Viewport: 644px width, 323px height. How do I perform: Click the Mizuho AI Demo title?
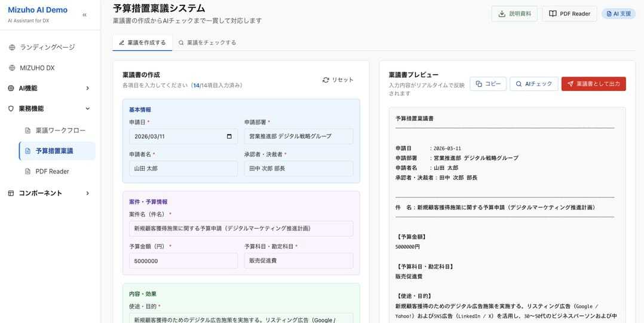pyautogui.click(x=38, y=10)
